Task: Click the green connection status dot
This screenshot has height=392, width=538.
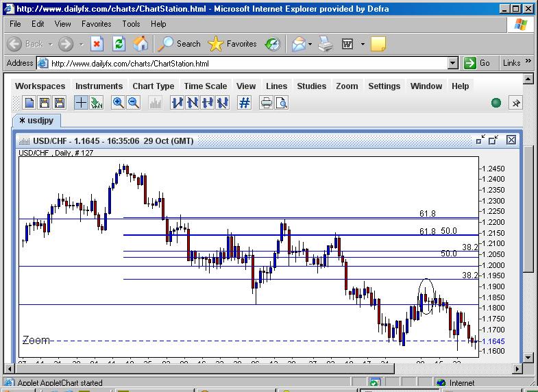Action: 496,103
